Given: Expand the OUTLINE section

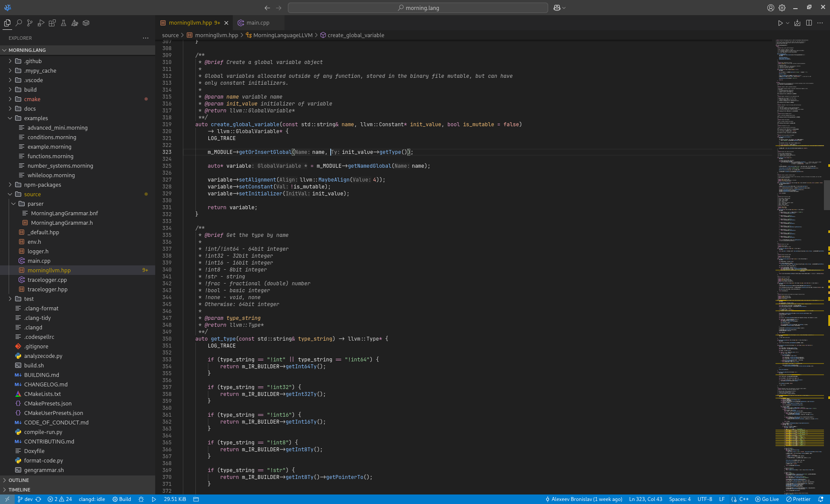Looking at the screenshot, I should 19,480.
